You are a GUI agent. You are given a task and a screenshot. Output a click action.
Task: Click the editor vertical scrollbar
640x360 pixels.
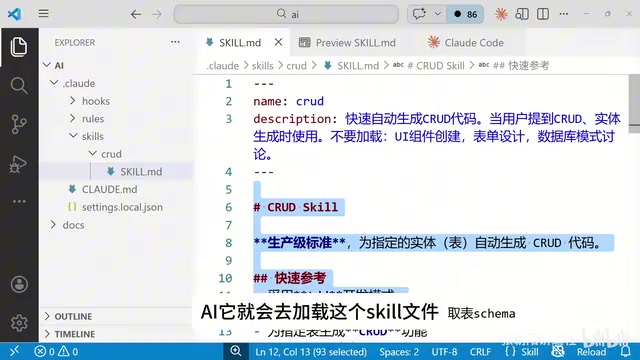click(634, 104)
